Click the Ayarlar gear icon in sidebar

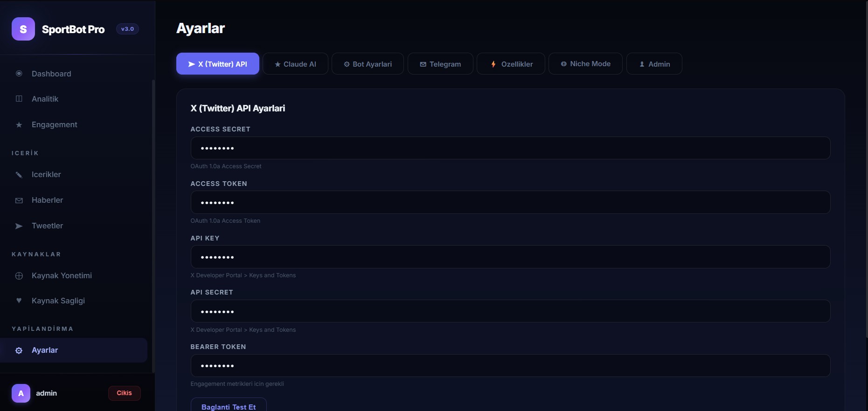point(19,350)
